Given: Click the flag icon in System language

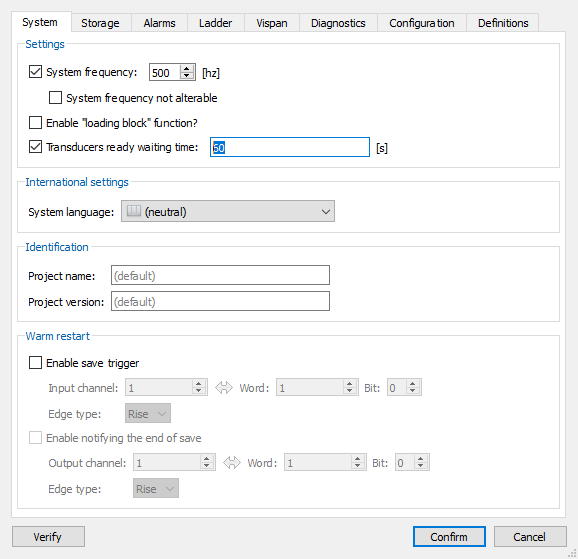Looking at the screenshot, I should tap(133, 211).
